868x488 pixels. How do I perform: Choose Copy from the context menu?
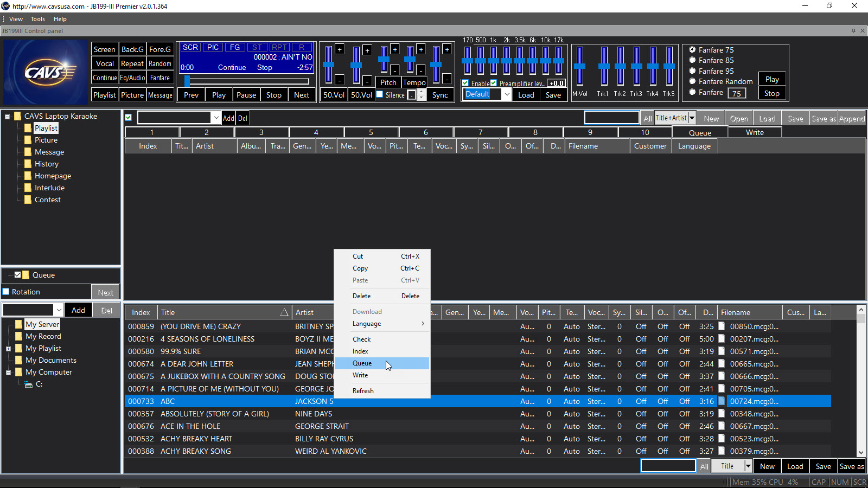[x=382, y=268]
